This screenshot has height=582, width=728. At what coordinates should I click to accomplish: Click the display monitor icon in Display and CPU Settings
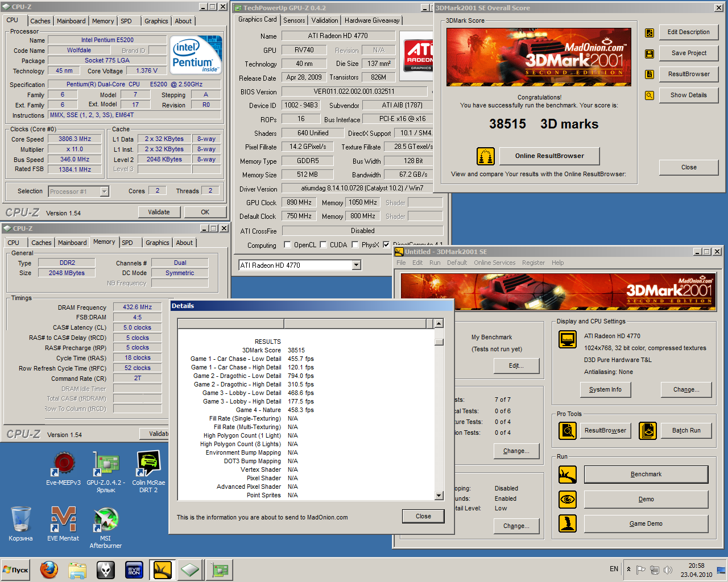pos(568,340)
